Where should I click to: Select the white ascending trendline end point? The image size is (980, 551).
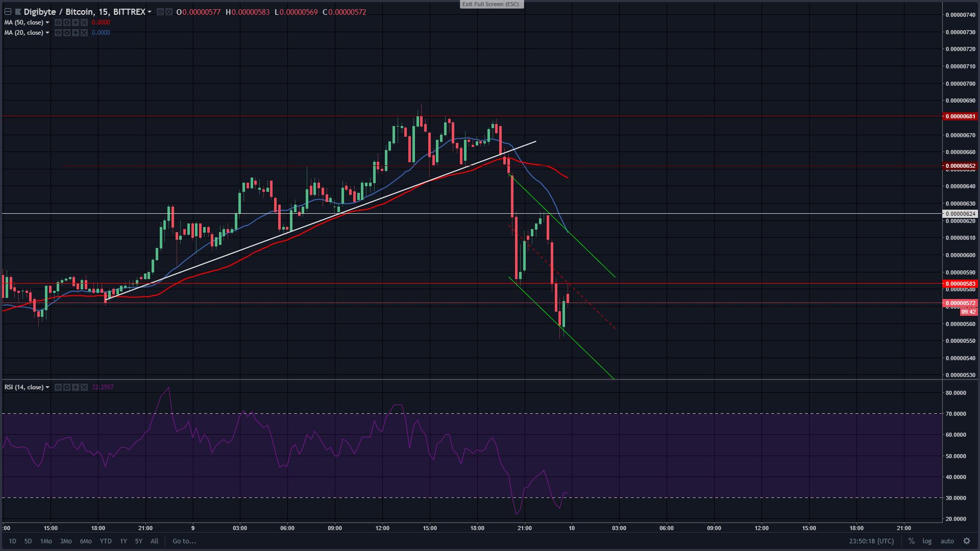(x=536, y=141)
